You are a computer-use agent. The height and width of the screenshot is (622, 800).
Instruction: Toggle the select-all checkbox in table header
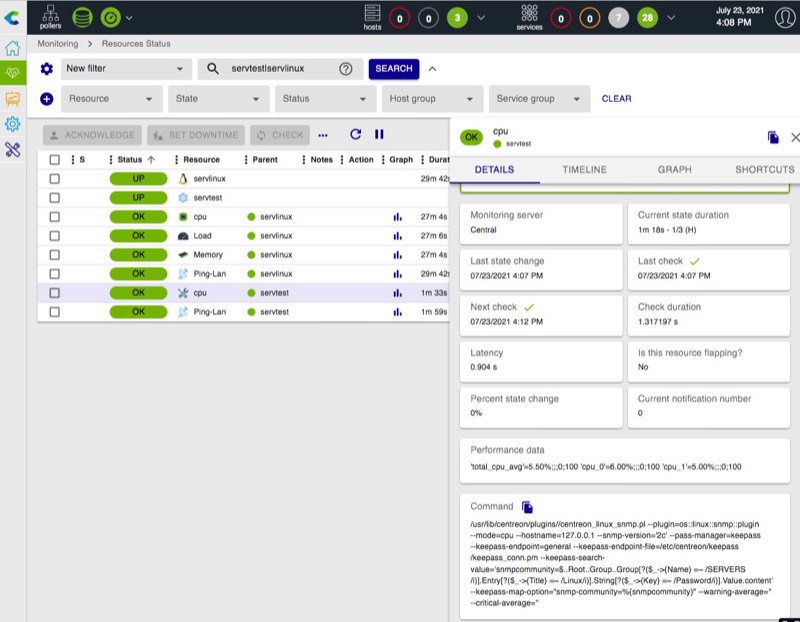[x=55, y=160]
